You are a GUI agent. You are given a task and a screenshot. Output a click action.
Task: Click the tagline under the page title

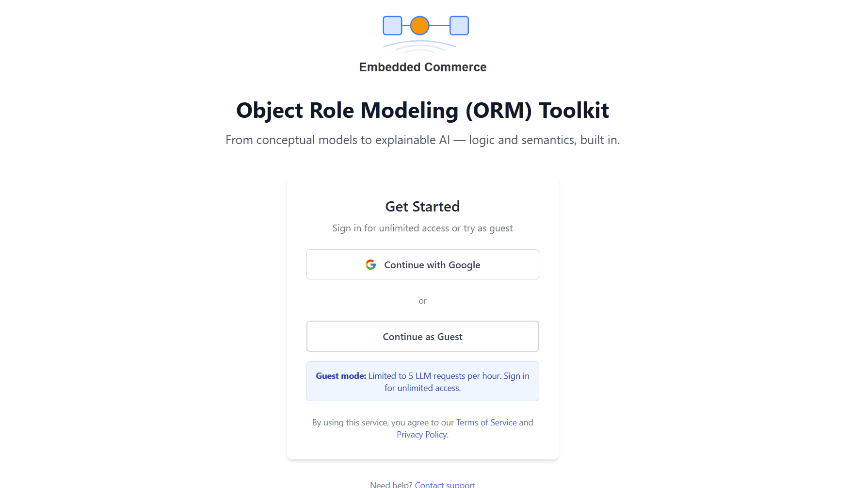tap(422, 140)
